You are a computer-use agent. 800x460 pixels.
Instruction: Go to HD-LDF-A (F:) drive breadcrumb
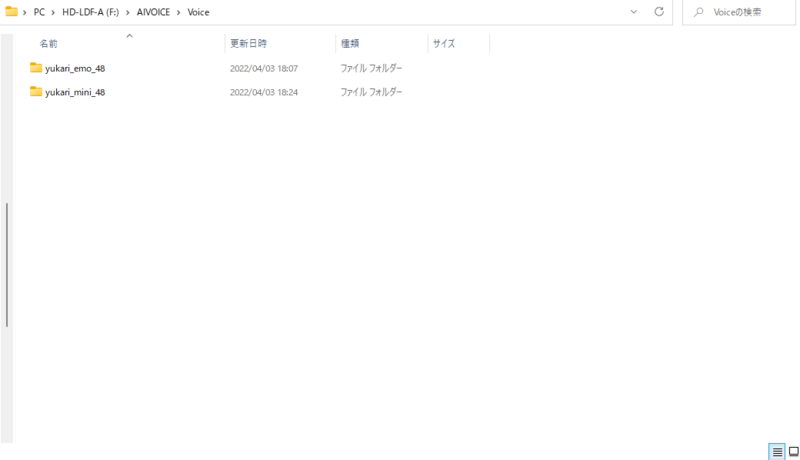point(90,12)
